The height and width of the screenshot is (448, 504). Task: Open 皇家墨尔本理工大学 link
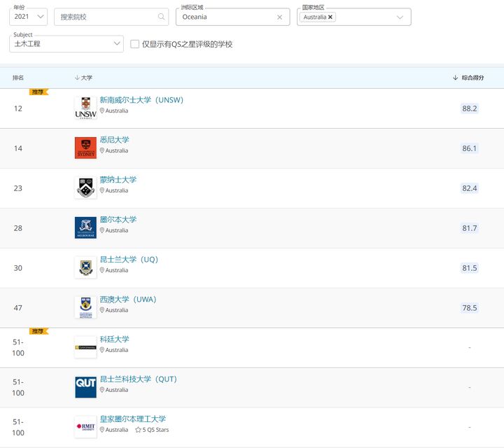[133, 419]
